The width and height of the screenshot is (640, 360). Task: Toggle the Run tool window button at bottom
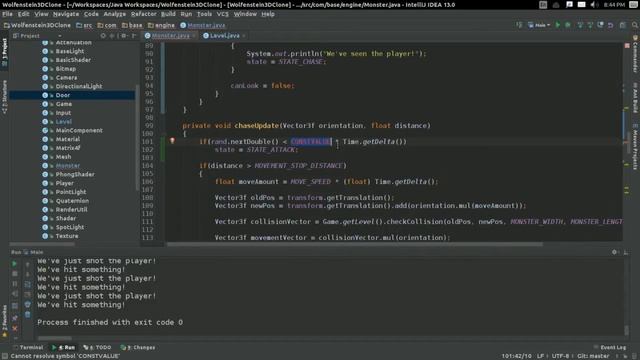tap(64, 347)
